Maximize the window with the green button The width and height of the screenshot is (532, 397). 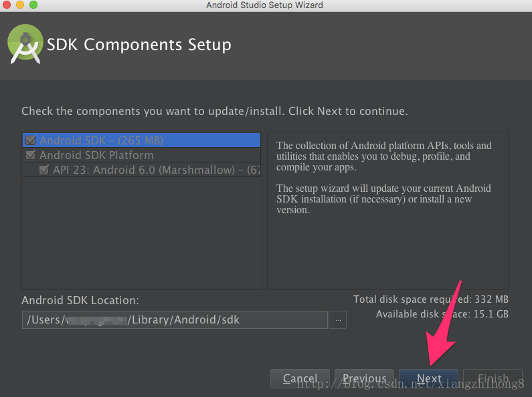tap(33, 5)
